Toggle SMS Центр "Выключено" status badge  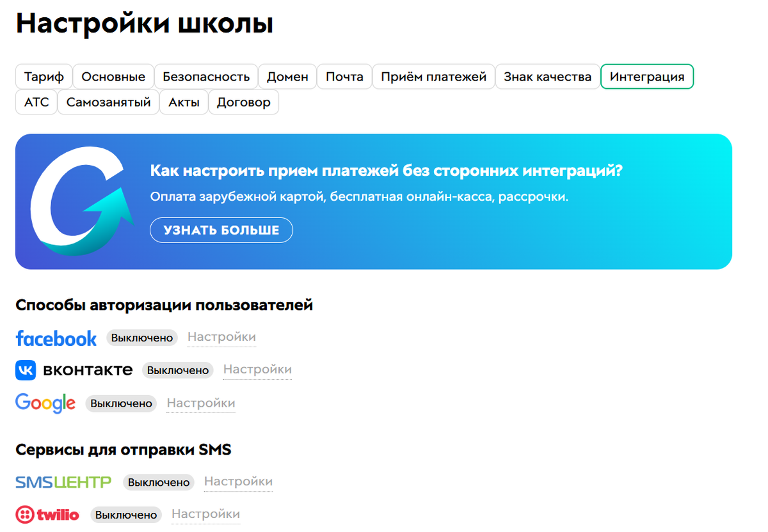point(159,482)
